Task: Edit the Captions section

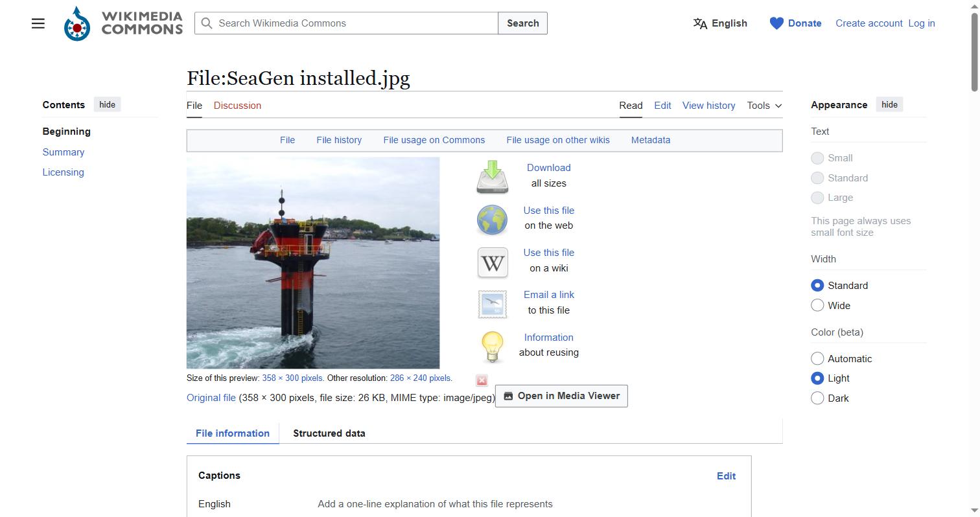Action: pyautogui.click(x=726, y=476)
